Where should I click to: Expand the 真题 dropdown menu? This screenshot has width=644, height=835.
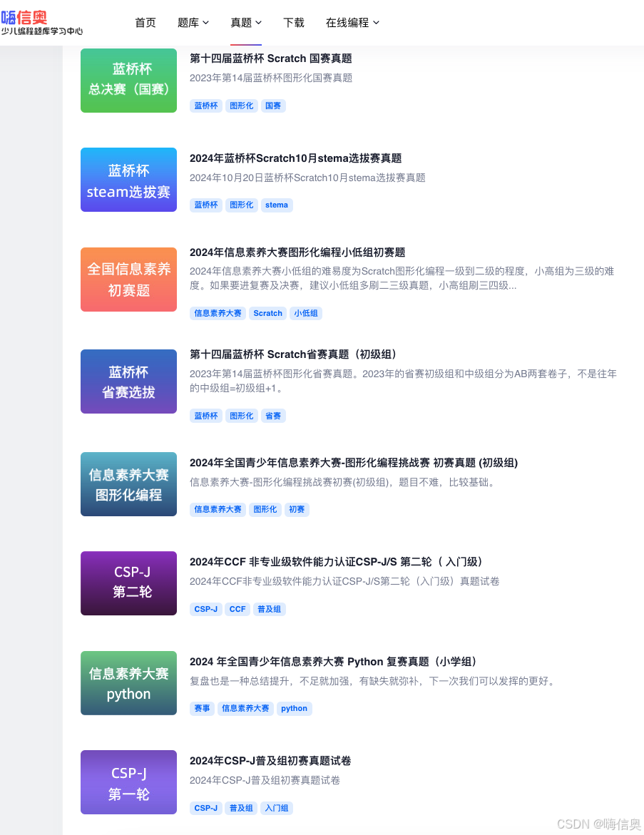pyautogui.click(x=245, y=22)
